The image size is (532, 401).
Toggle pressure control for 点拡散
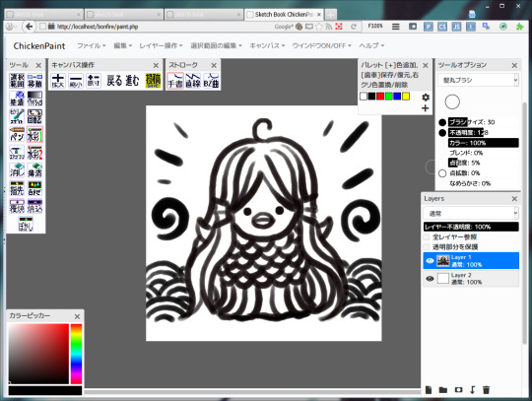tap(442, 173)
